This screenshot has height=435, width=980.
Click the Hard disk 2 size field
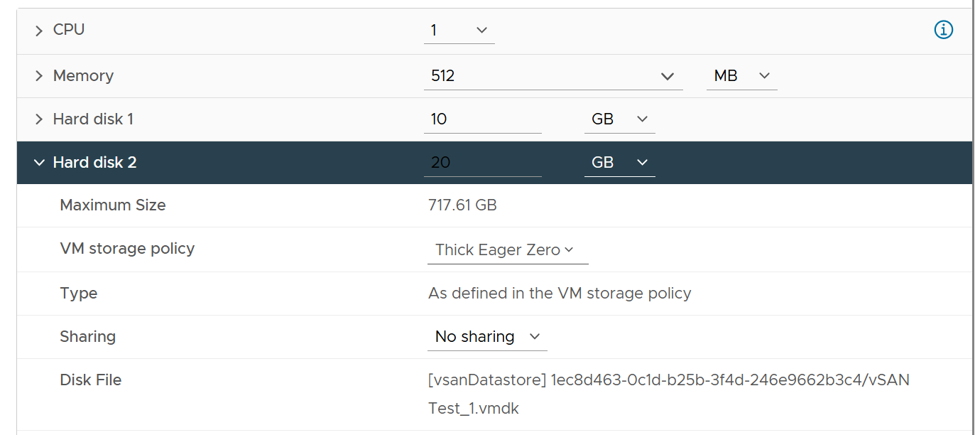(483, 163)
